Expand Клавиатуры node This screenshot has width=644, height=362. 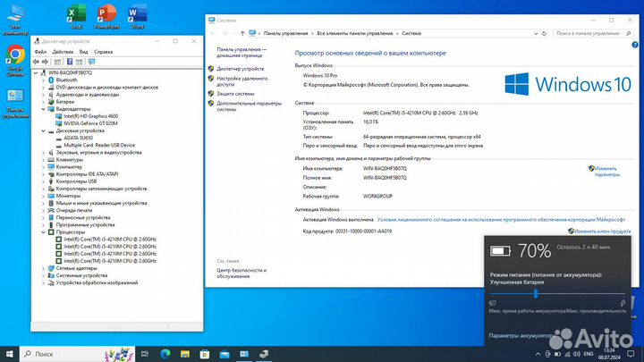click(43, 160)
